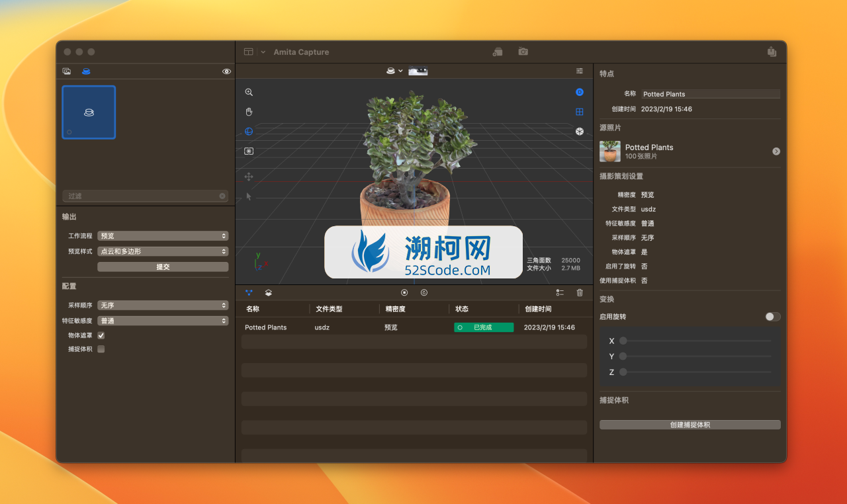Open viewport settings sliders icon
847x504 pixels.
pos(580,71)
